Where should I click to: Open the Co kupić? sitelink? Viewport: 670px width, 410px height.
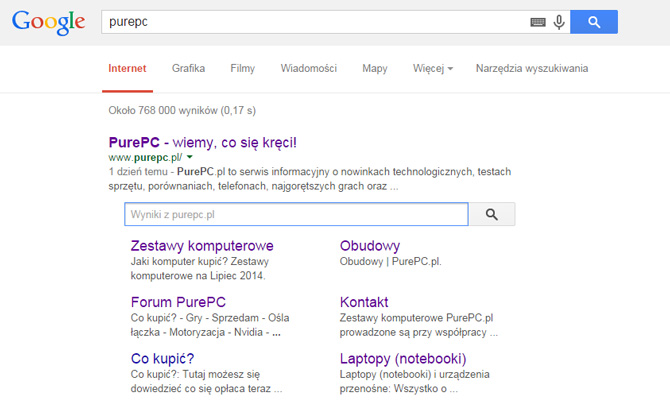coord(162,359)
